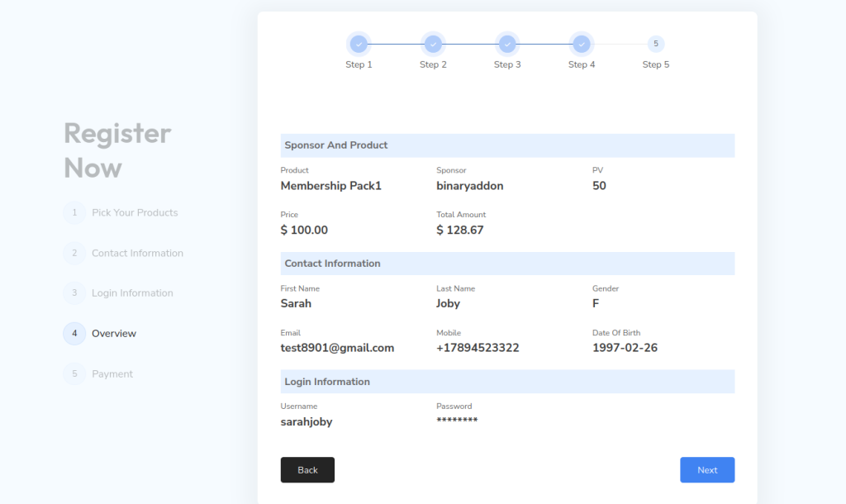Open Pick Your Products step

click(135, 213)
